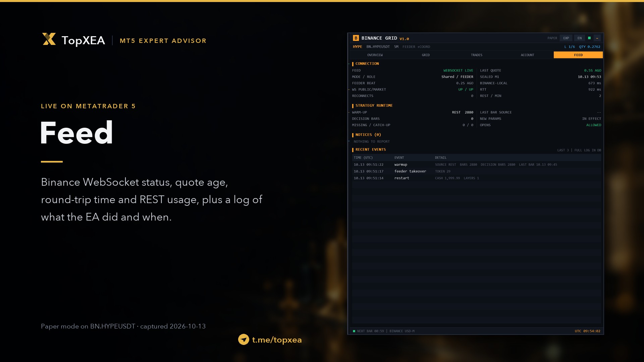This screenshot has width=644, height=362.
Task: Click the NOTICES (0) section header
Action: (368, 135)
